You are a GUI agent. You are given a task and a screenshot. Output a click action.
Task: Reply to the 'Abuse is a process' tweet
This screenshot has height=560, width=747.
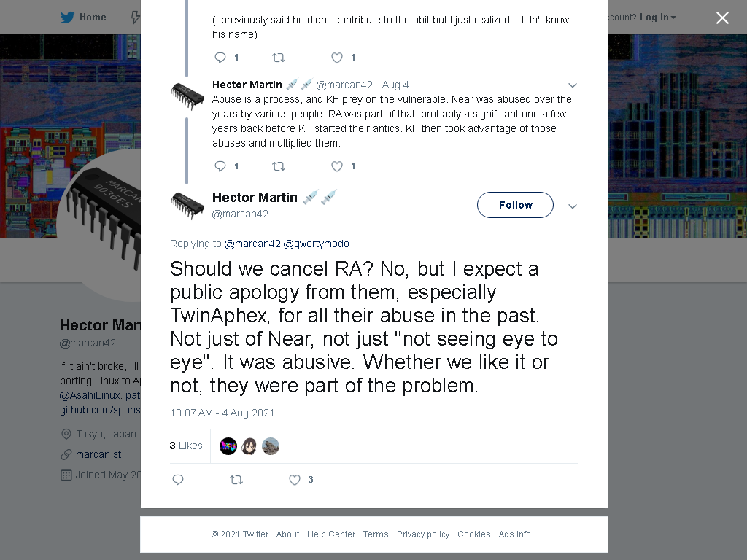pos(220,166)
